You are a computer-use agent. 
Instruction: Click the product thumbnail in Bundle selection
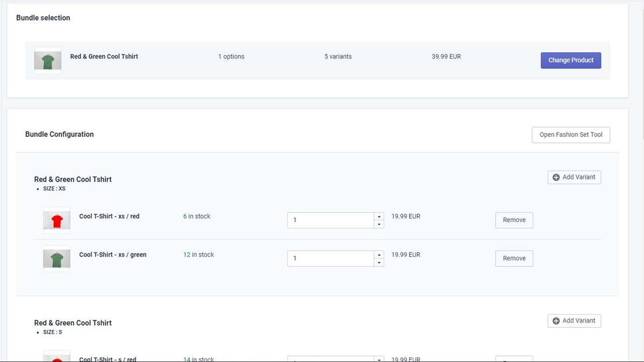[47, 60]
